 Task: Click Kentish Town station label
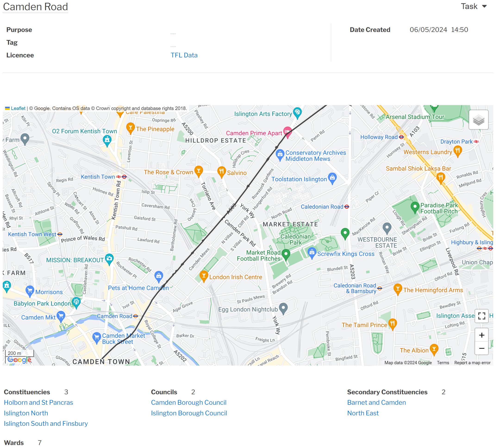coord(98,177)
